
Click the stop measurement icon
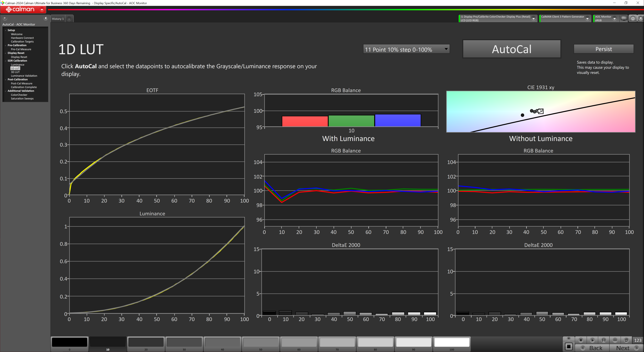point(581,340)
